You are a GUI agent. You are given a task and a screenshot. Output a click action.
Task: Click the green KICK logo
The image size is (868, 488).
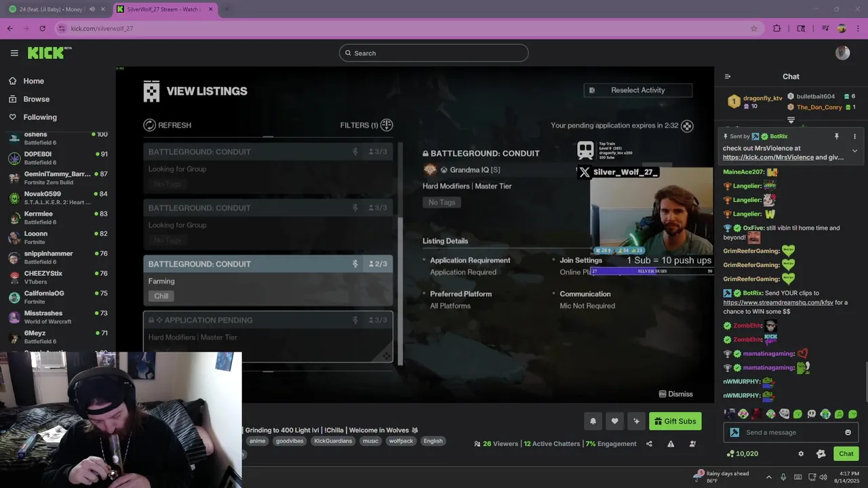50,53
